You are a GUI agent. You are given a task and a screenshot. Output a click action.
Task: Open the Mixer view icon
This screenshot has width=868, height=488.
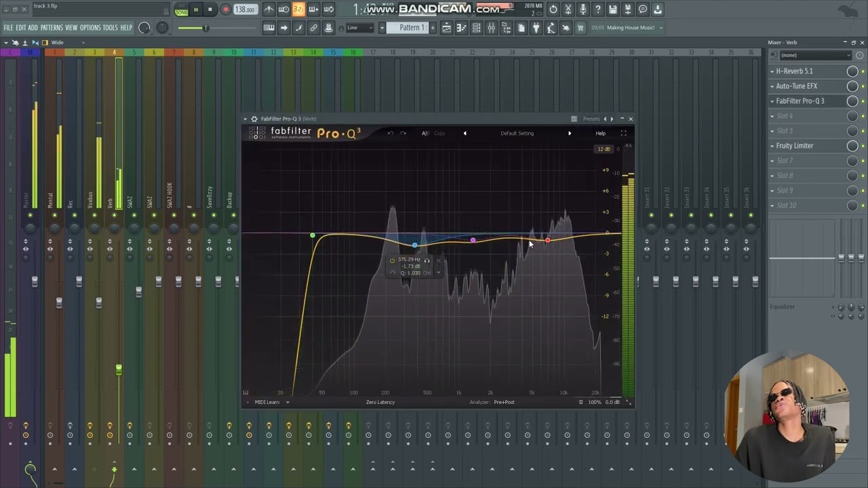pos(491,28)
